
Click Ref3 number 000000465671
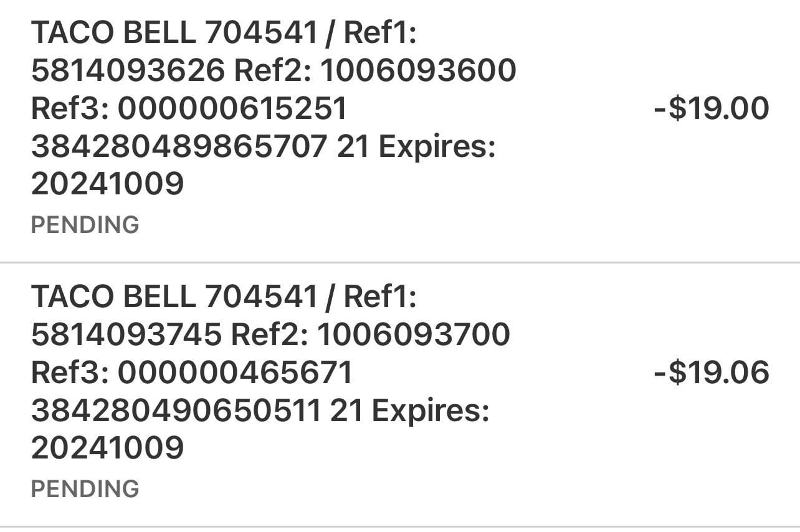click(235, 373)
